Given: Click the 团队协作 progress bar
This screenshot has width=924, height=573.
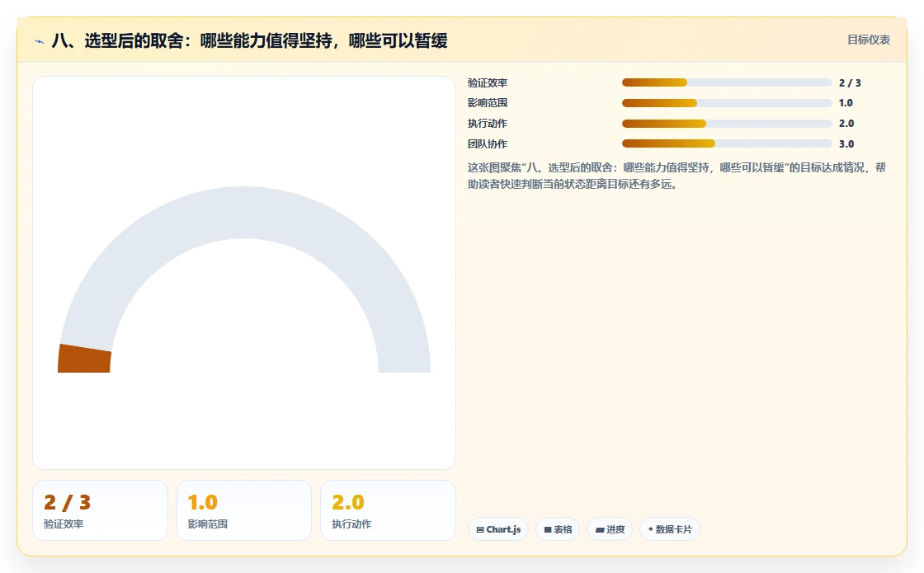Looking at the screenshot, I should coord(727,143).
